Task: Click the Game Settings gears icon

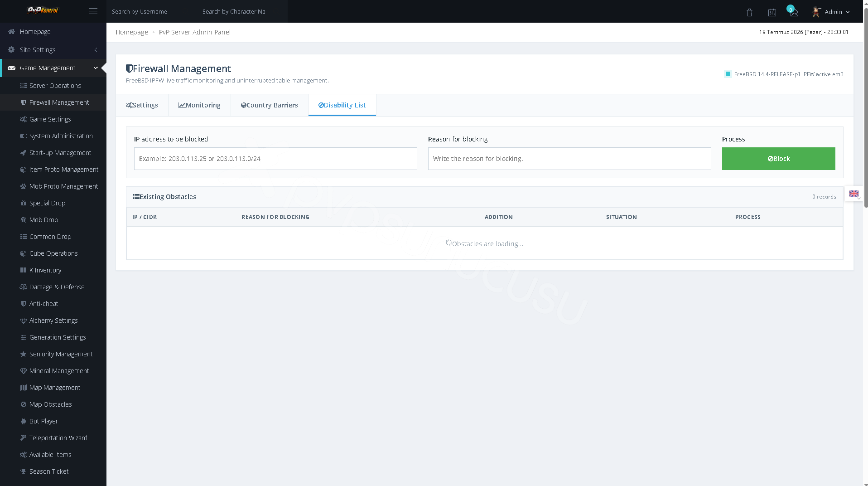Action: coord(24,119)
